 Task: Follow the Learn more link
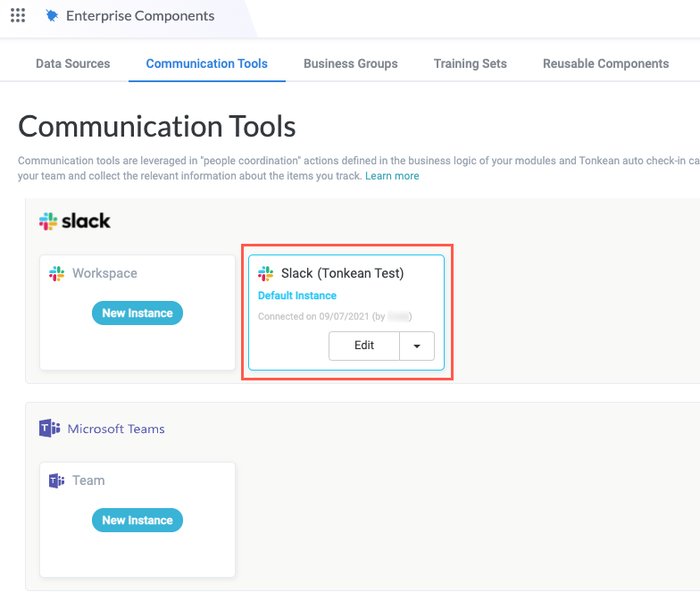[x=392, y=176]
